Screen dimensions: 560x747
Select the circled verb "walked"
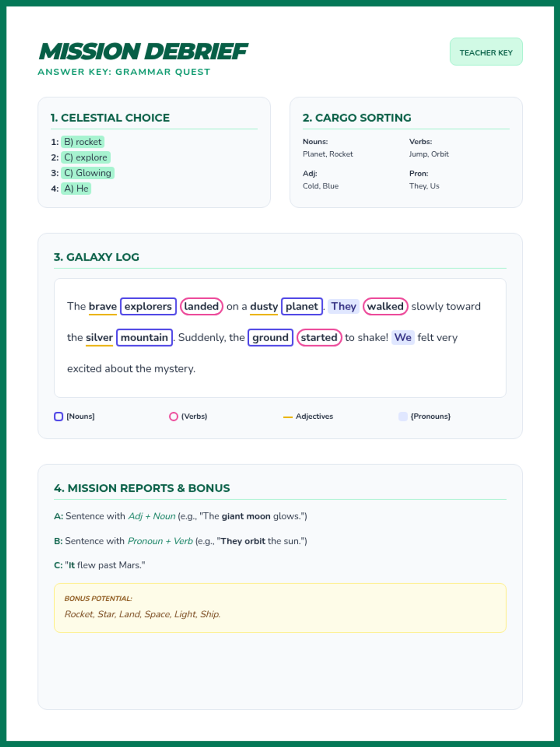click(385, 307)
